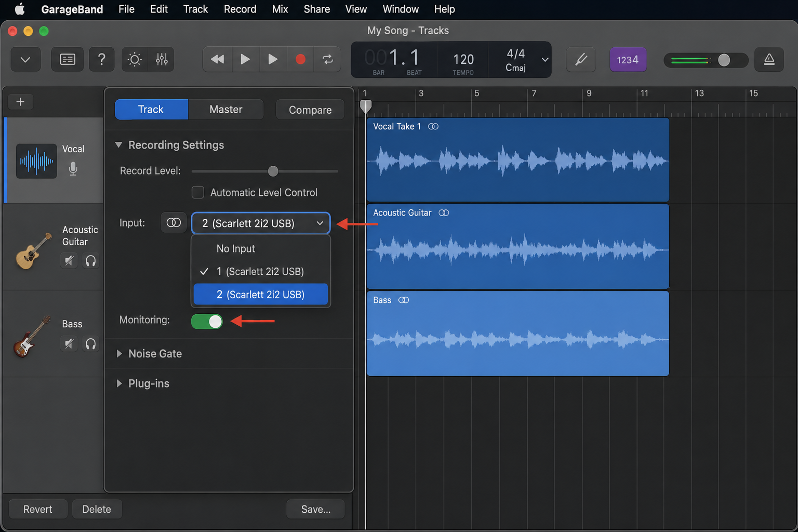The width and height of the screenshot is (798, 532).
Task: Turn off the Monitoring switch
Action: (x=207, y=322)
